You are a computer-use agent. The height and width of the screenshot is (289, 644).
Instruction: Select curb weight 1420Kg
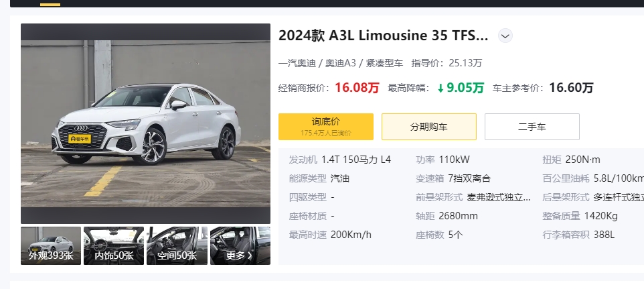601,216
